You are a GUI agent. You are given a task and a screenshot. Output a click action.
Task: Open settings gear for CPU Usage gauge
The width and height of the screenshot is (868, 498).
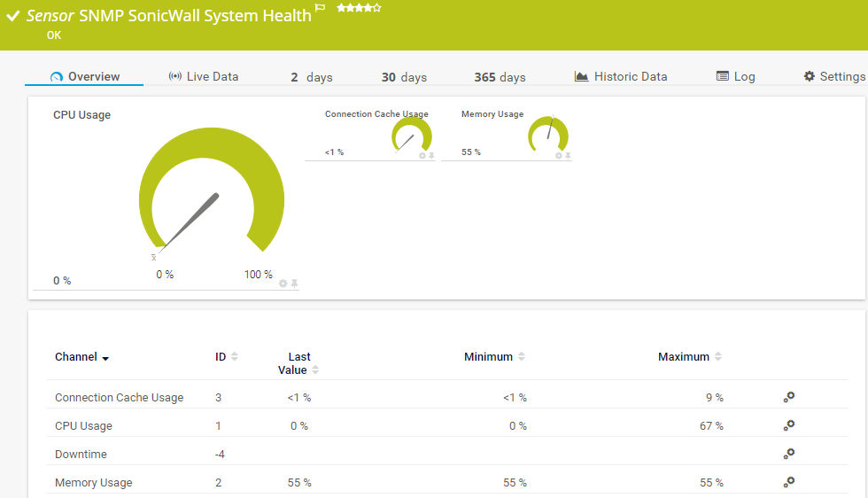283,284
